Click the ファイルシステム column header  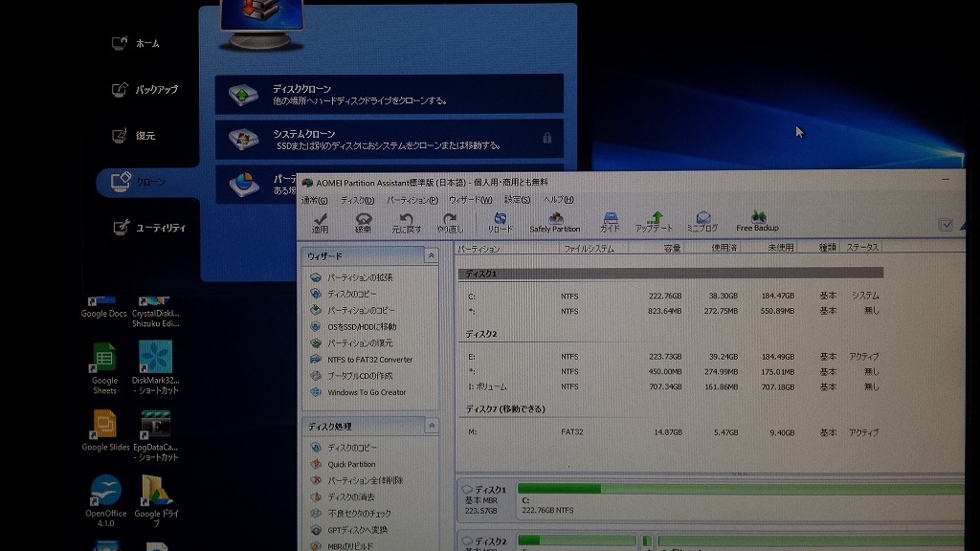pos(593,248)
